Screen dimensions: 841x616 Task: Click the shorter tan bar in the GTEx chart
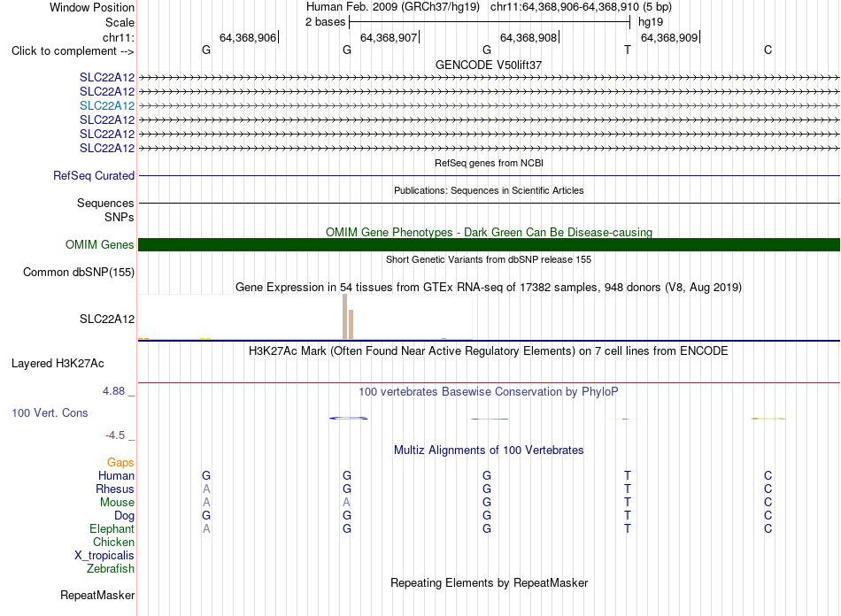click(x=351, y=324)
